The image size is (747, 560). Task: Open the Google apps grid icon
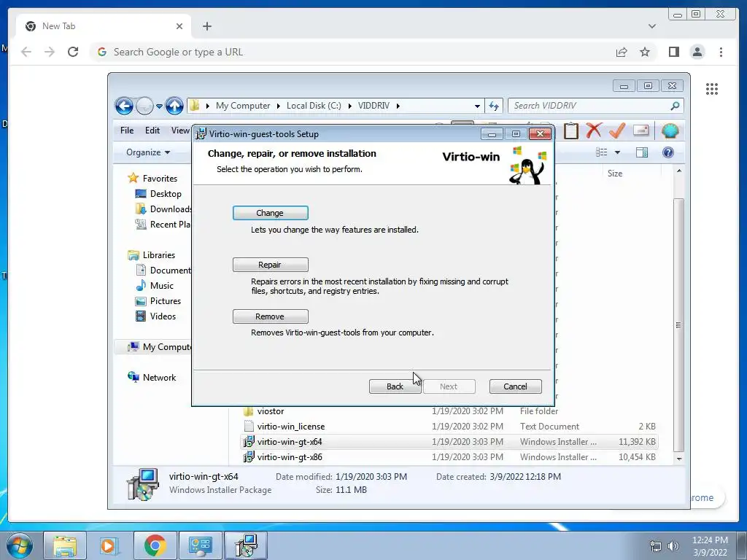712,89
